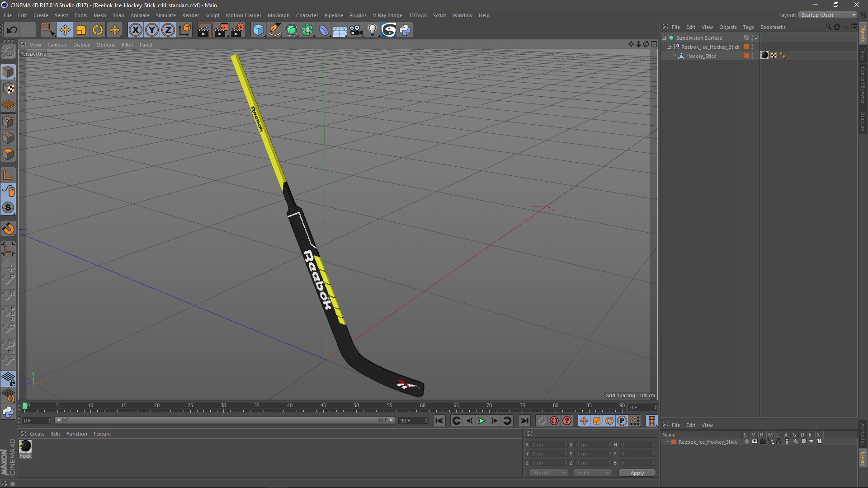Open the World coordinate dropdown
This screenshot has height=488, width=868.
[549, 473]
